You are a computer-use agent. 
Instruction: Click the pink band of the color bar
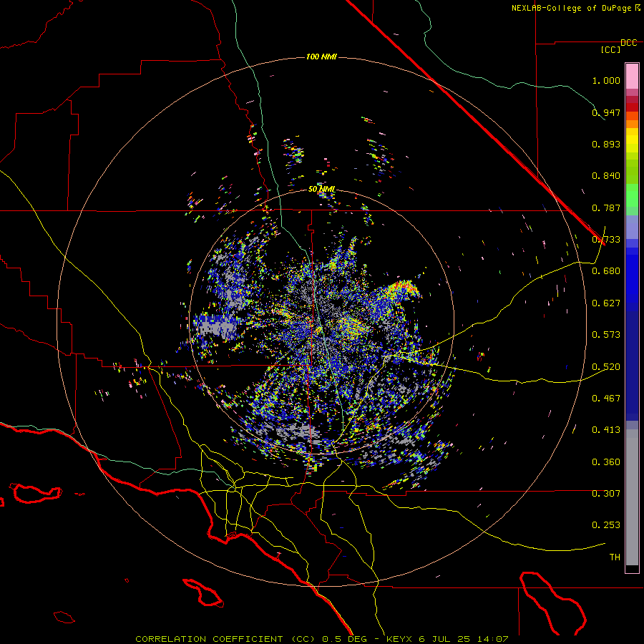(632, 77)
